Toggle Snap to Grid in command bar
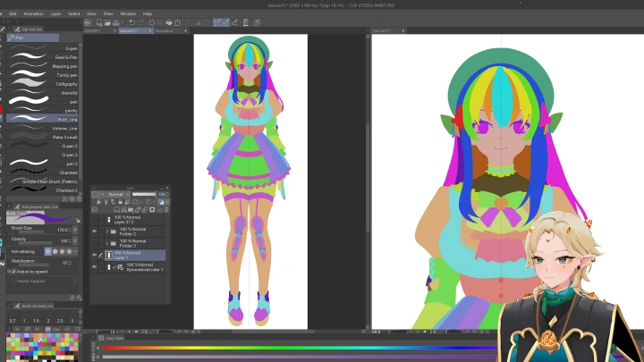The width and height of the screenshot is (644, 362). 234,22
